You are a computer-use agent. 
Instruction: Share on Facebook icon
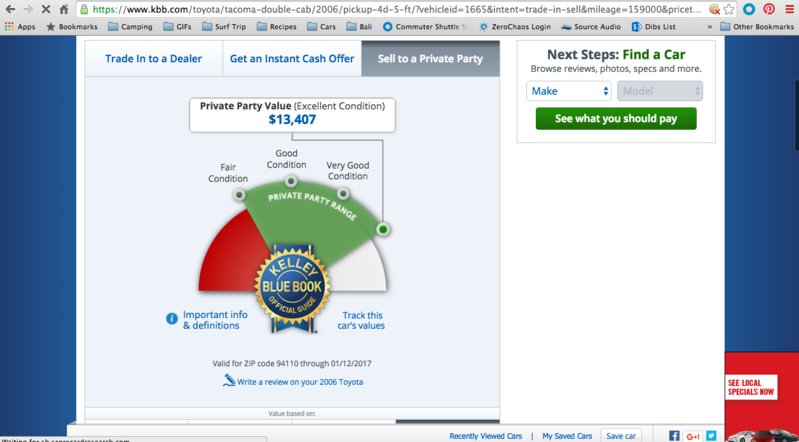click(x=674, y=436)
